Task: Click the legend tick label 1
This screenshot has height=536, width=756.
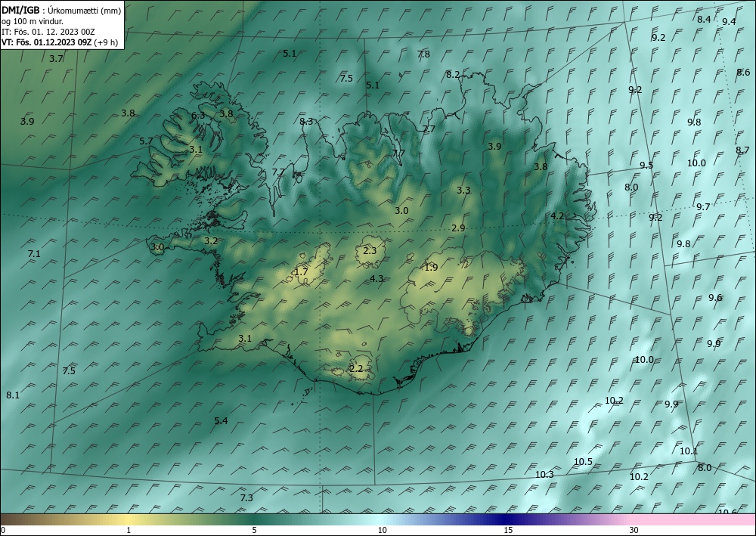Action: click(129, 530)
